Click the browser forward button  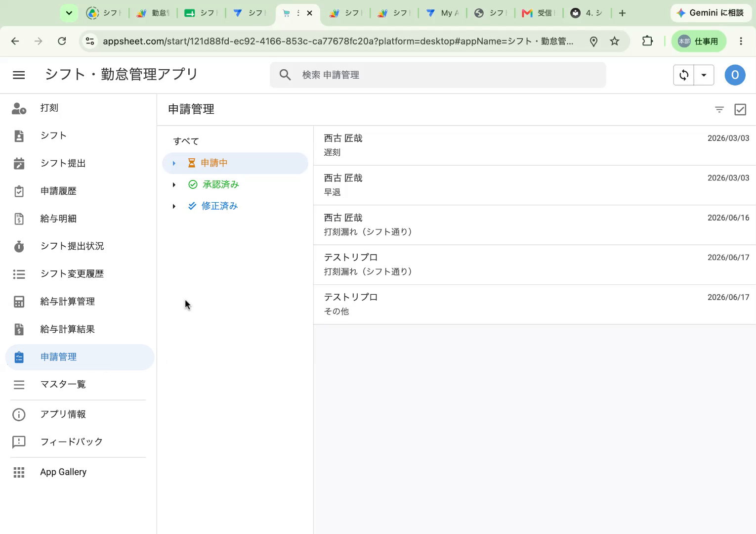coord(39,41)
